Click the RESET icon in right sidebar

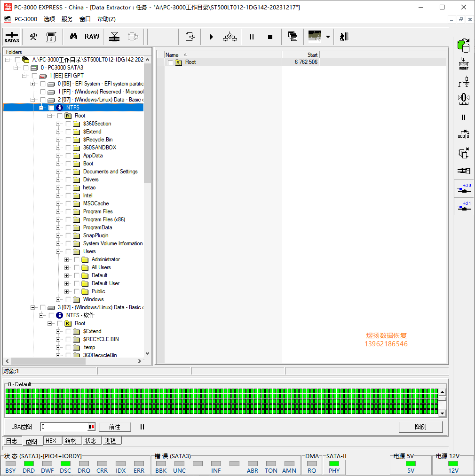pyautogui.click(x=464, y=64)
